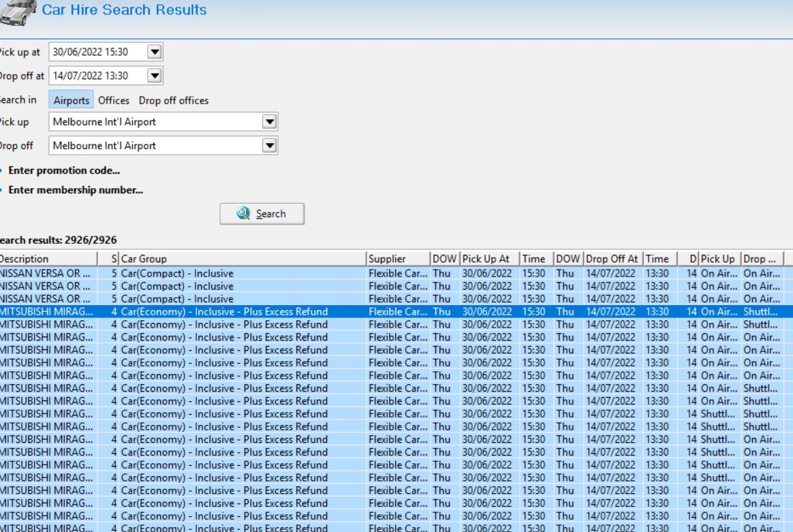The image size is (793, 532).
Task: Sort by the Pick Up column header
Action: (720, 259)
